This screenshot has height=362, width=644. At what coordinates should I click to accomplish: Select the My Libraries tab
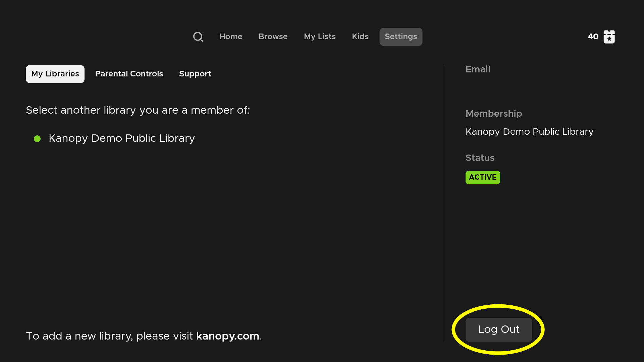tap(55, 74)
